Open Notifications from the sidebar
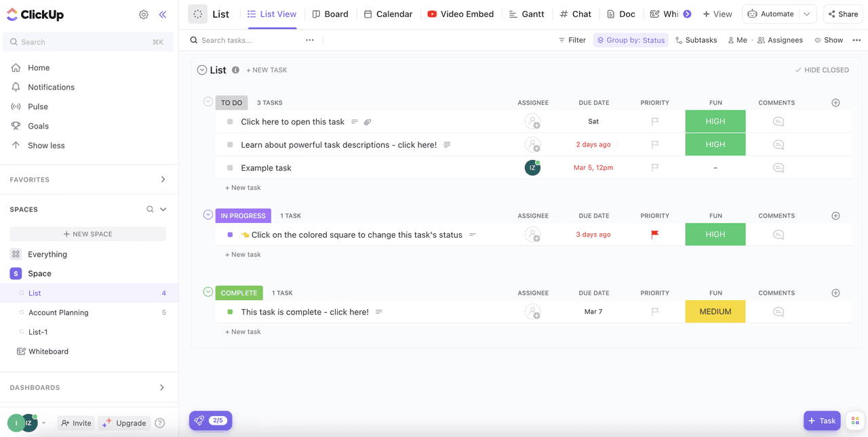868x437 pixels. point(51,87)
